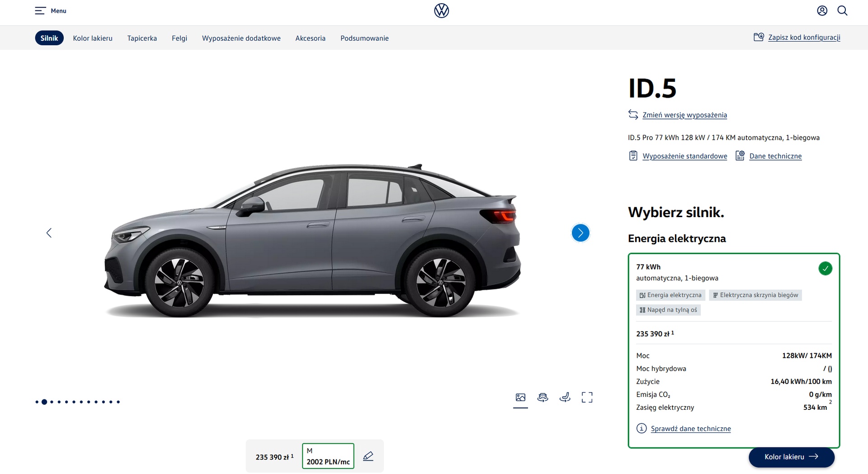This screenshot has width=868, height=474.
Task: Click the Napęd na tylną oś tag
Action: (668, 310)
